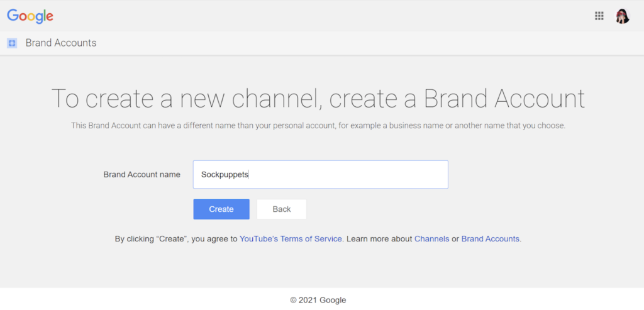
Task: Open the Google apps grid menu
Action: (599, 16)
